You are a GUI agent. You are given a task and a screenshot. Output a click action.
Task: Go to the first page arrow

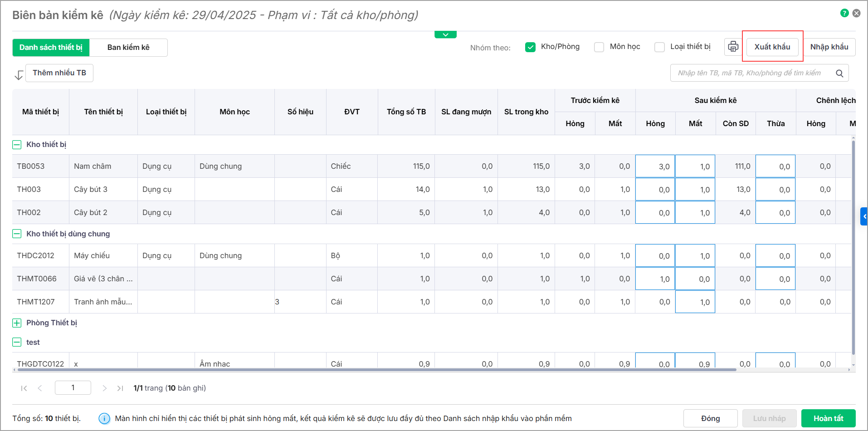pos(24,388)
